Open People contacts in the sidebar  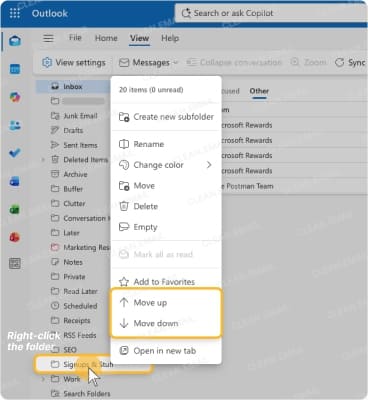[15, 125]
